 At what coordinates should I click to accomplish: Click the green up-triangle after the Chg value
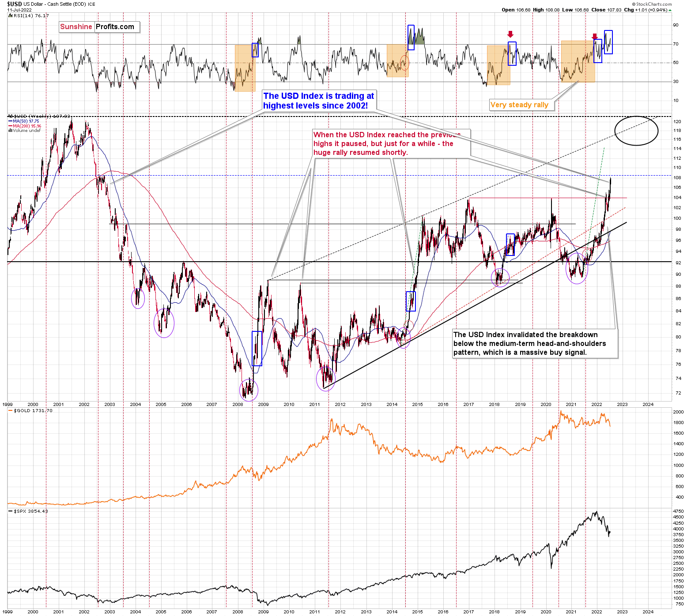(x=670, y=10)
